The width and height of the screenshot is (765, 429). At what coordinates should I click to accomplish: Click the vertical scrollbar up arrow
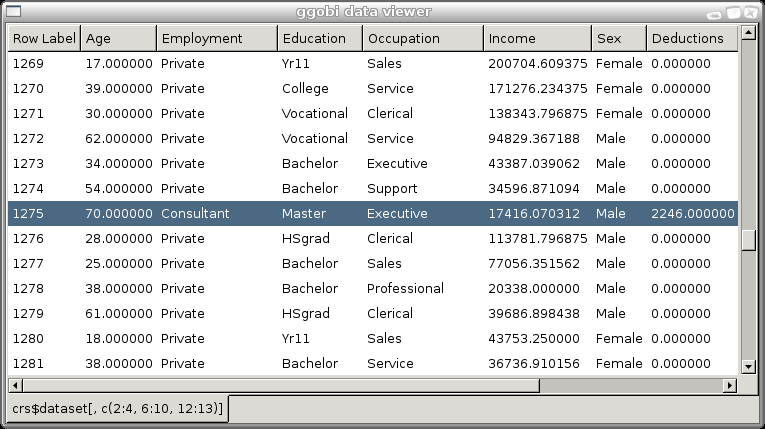click(747, 33)
